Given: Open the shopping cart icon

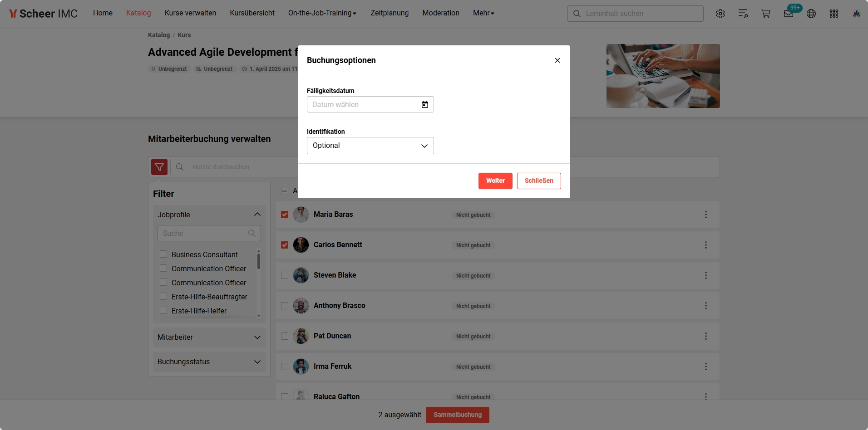Looking at the screenshot, I should pos(766,14).
